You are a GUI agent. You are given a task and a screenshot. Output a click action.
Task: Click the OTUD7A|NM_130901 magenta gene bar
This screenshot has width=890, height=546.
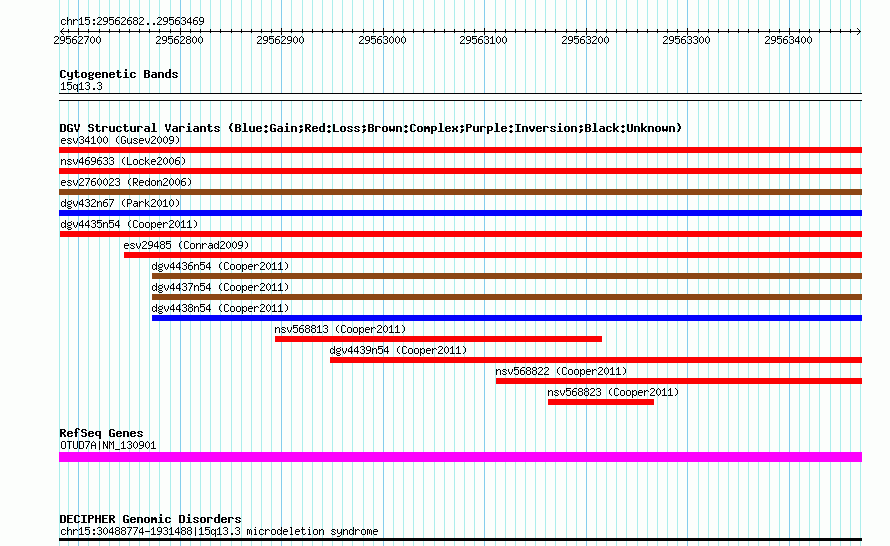[460, 457]
